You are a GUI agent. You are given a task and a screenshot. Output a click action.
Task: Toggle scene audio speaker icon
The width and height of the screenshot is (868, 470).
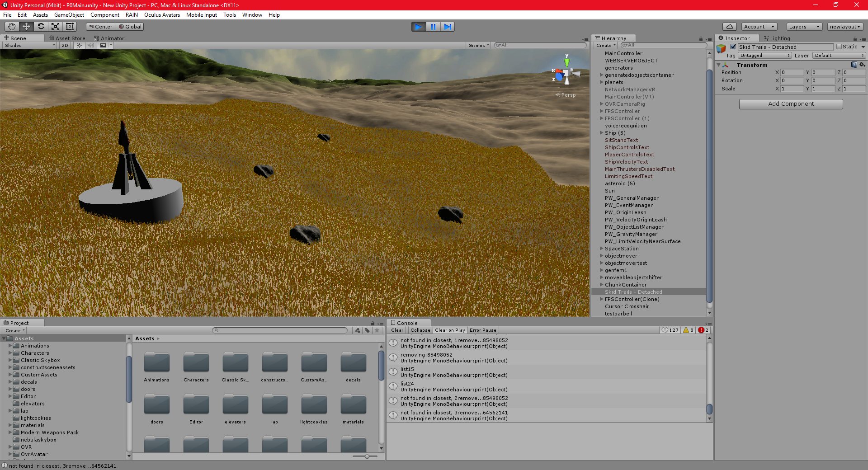pos(91,45)
